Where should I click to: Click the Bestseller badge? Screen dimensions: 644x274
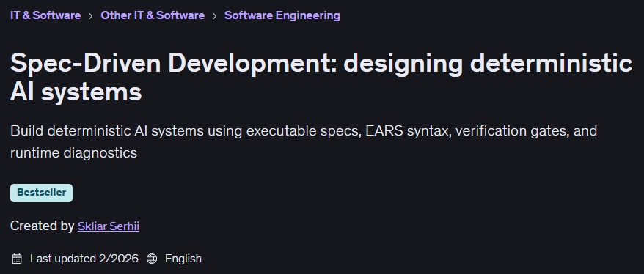[x=42, y=193]
